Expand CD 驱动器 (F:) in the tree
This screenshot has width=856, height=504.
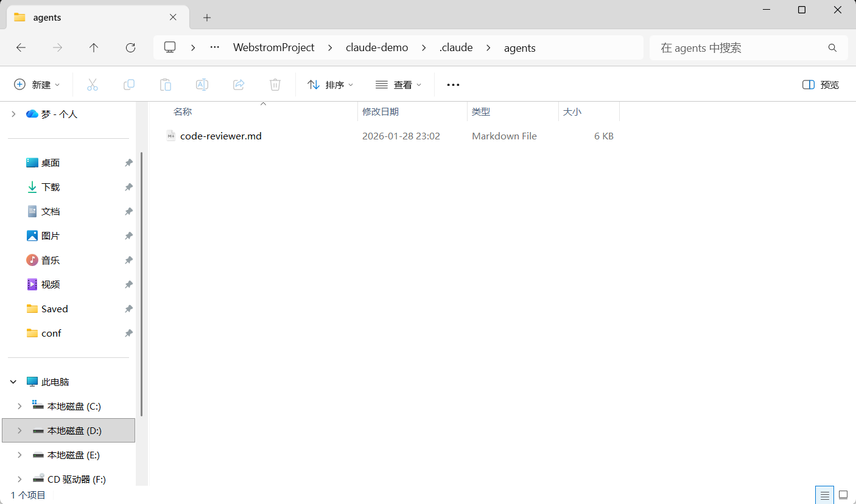19,479
